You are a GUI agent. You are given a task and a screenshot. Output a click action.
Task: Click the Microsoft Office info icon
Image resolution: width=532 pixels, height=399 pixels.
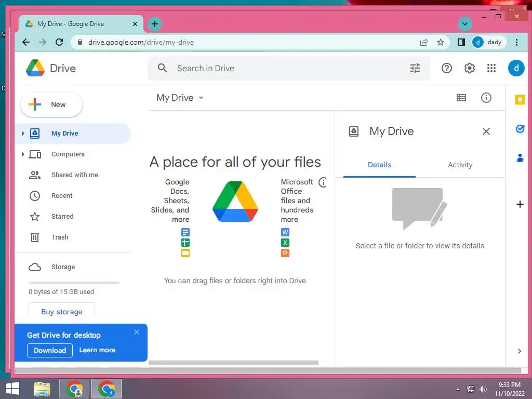pyautogui.click(x=323, y=182)
